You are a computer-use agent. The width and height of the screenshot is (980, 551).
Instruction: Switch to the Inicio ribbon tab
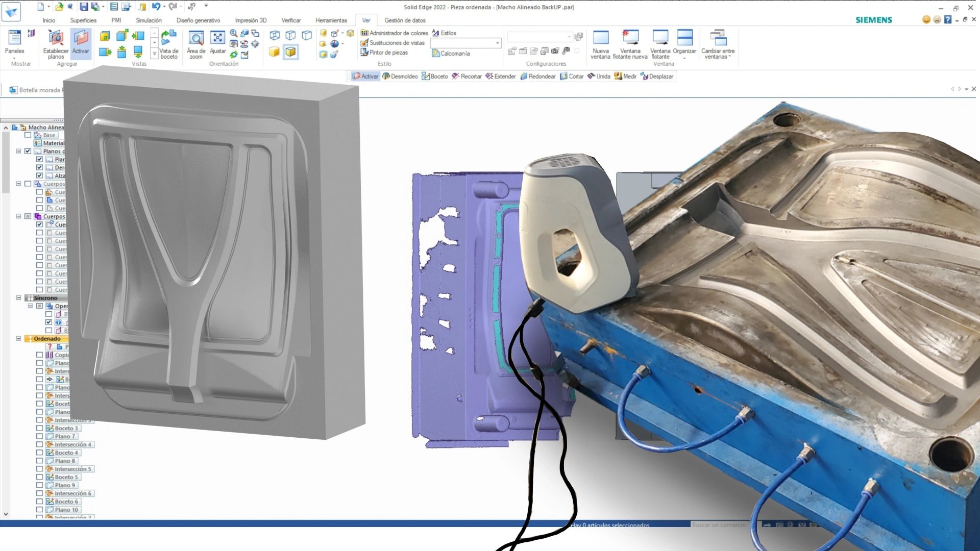pyautogui.click(x=49, y=20)
